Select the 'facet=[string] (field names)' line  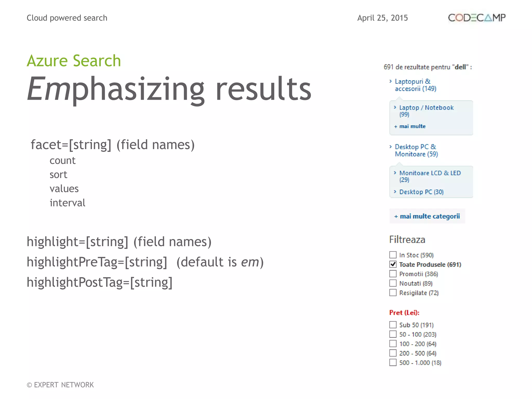pyautogui.click(x=113, y=145)
